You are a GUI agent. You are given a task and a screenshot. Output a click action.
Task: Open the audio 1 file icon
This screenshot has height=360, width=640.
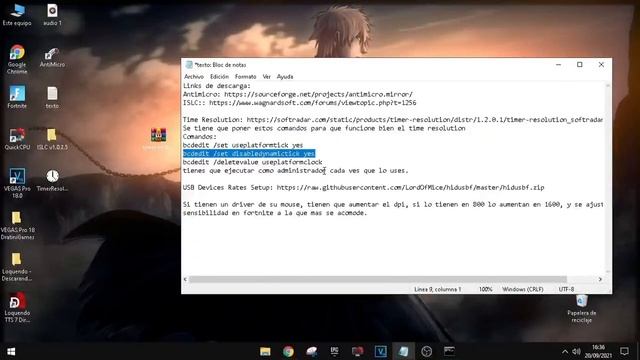click(52, 15)
